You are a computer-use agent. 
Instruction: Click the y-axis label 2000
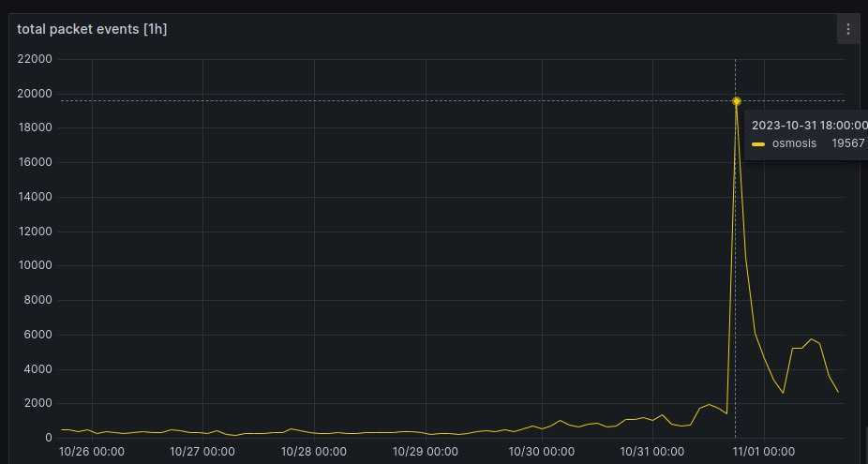click(x=38, y=404)
